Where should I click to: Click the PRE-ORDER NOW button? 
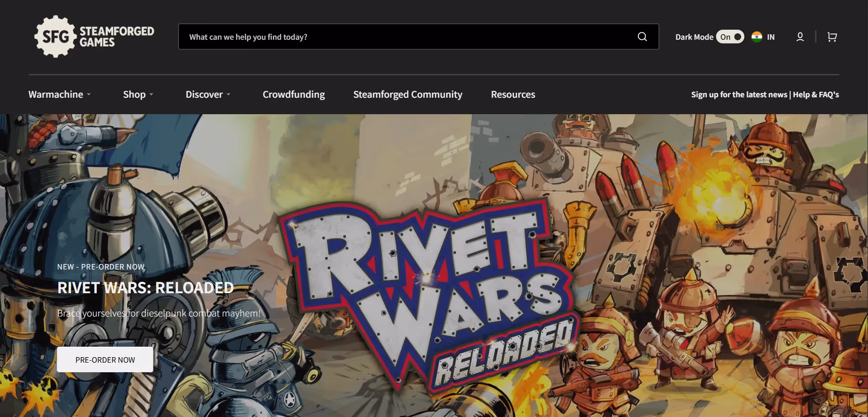point(105,359)
